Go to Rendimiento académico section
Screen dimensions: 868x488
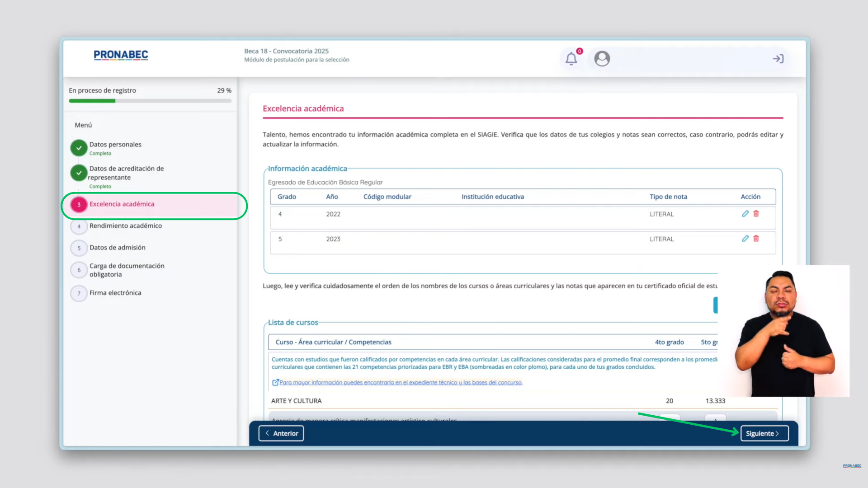coord(125,226)
